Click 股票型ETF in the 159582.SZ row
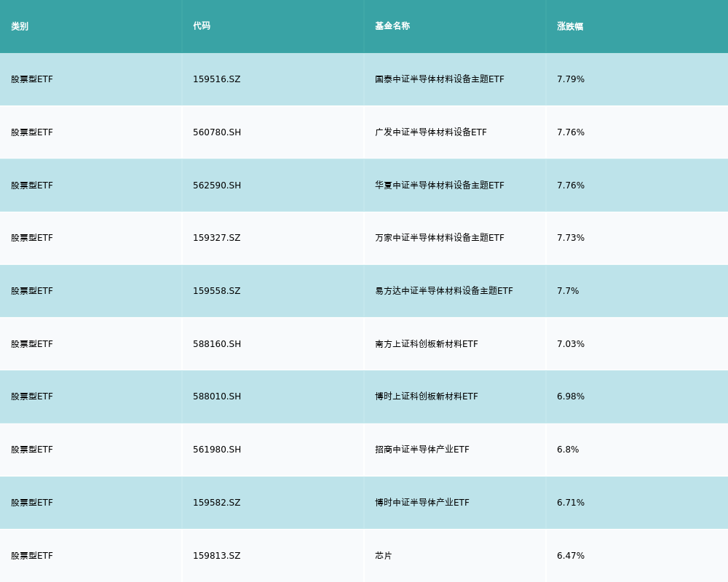728x582 pixels. tap(32, 503)
